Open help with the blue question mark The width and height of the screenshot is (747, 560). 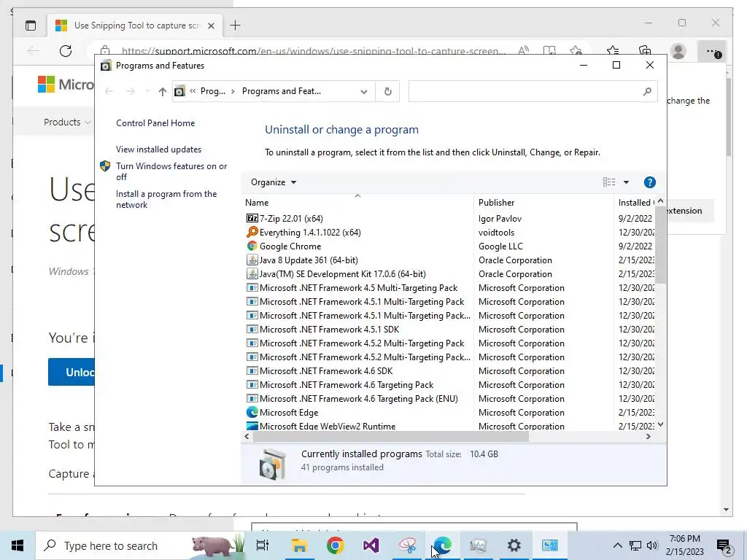[x=649, y=182]
